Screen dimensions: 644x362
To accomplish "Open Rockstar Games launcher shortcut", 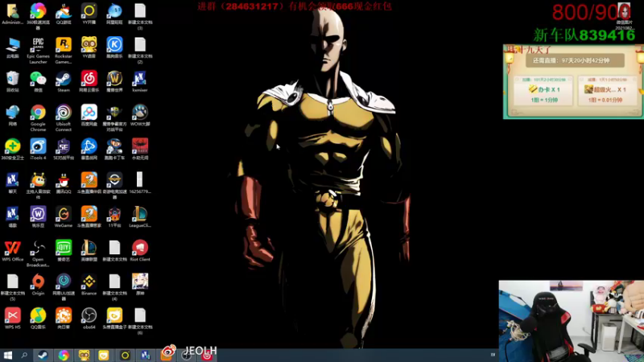I will click(x=64, y=51).
